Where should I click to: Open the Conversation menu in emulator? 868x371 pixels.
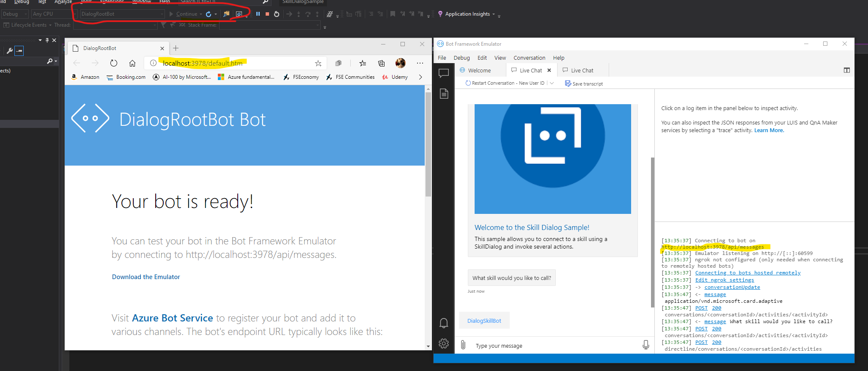[x=529, y=58]
